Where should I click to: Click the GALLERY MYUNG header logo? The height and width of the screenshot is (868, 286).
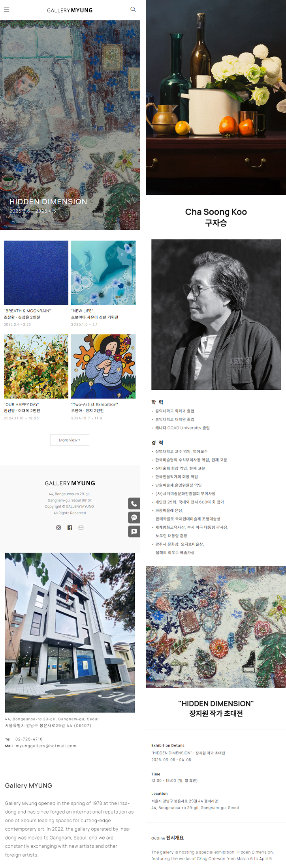click(x=70, y=10)
